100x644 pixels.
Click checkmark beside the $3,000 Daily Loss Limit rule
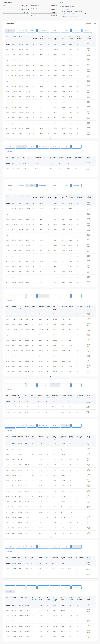(x=60, y=11)
